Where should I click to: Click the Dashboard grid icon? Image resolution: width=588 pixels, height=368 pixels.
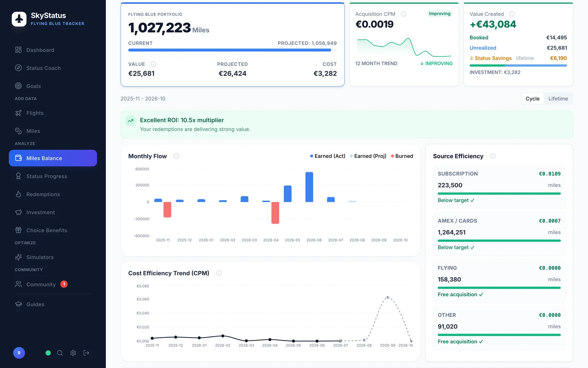click(18, 50)
